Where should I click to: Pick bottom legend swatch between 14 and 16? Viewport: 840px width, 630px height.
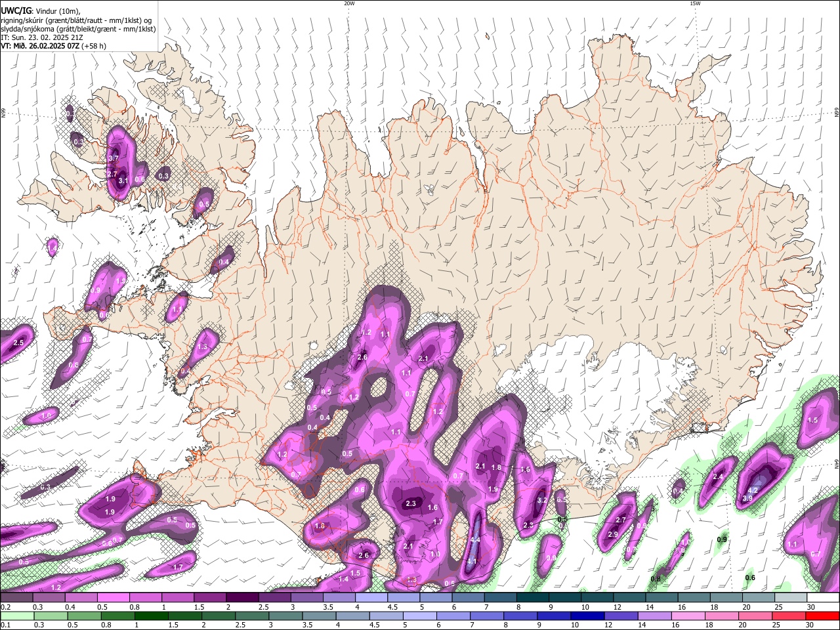pos(656,616)
